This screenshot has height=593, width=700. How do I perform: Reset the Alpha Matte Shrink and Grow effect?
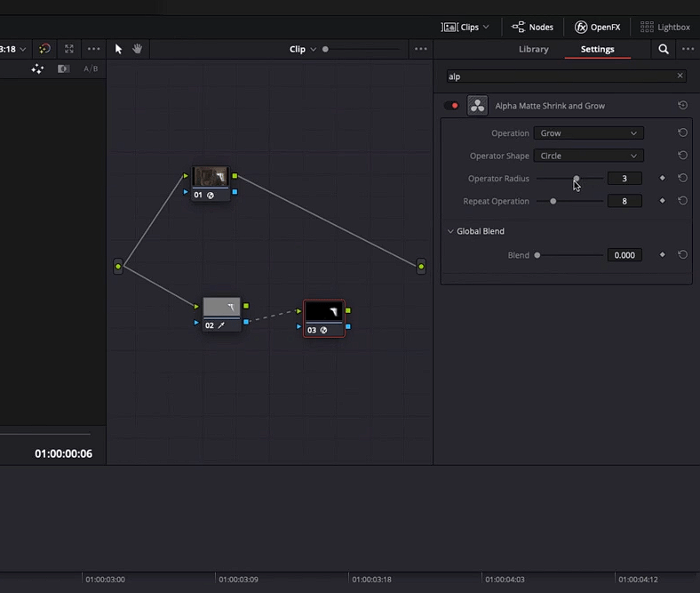click(682, 106)
